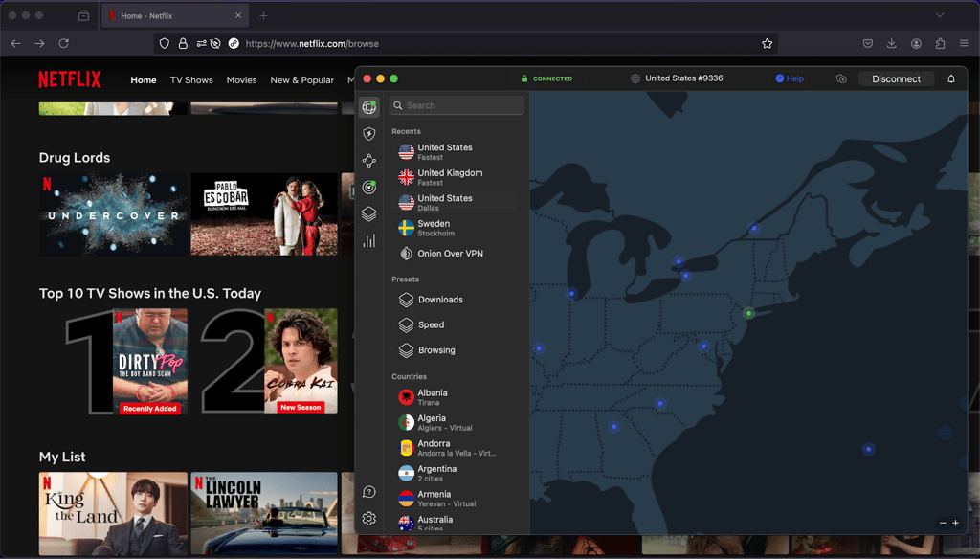Expand the list all tabs chevron

click(940, 15)
